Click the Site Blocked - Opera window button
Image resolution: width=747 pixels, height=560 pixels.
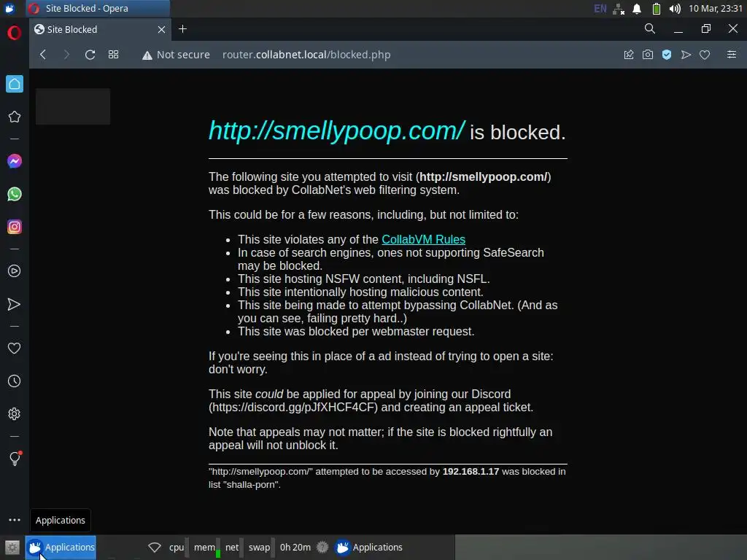coord(98,9)
